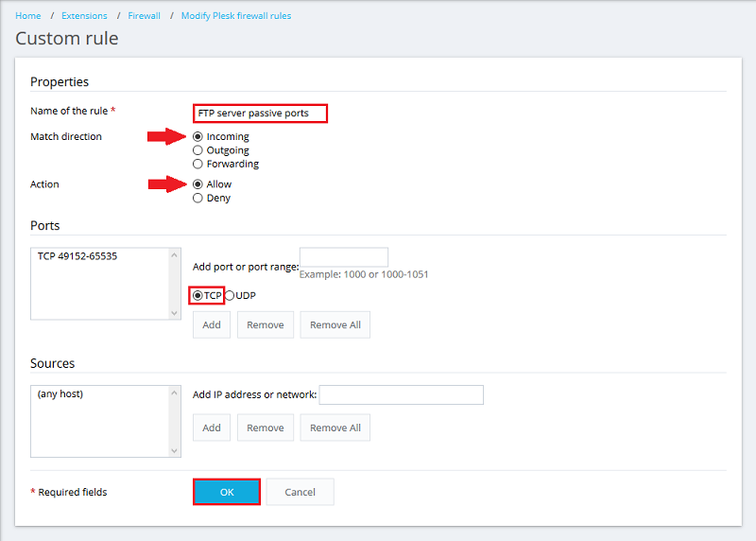Click the Add IP address or network field
The height and width of the screenshot is (541, 756).
(x=401, y=394)
